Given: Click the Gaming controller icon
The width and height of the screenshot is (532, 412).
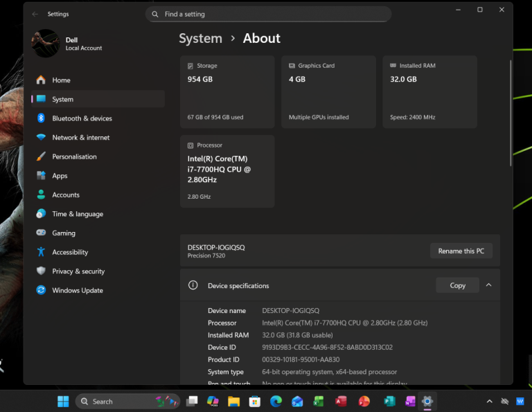Looking at the screenshot, I should tap(41, 233).
